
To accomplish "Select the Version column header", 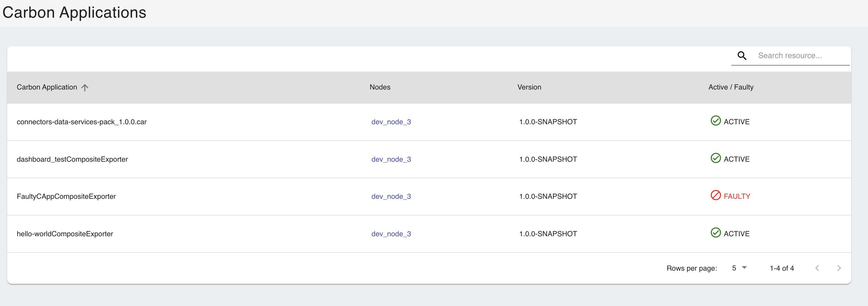I will click(x=529, y=87).
